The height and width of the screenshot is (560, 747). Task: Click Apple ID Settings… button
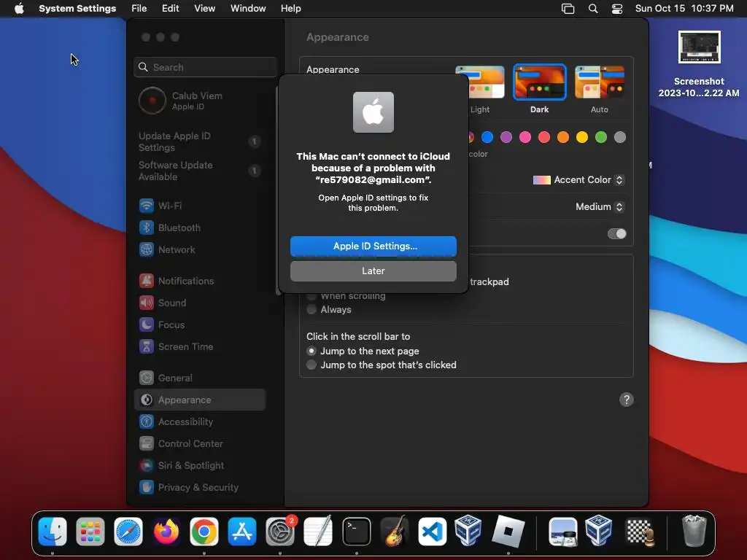pos(373,246)
